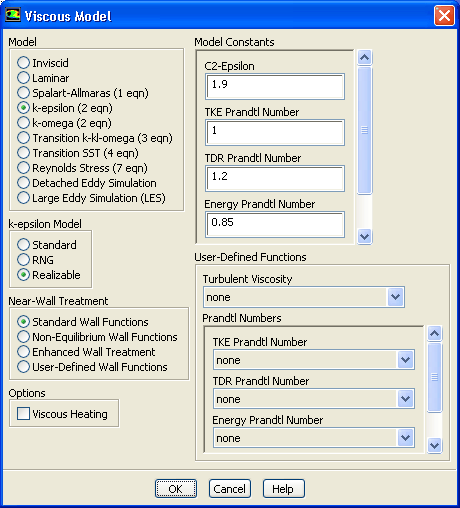Select Enhanced Wall Treatment option
Image resolution: width=460 pixels, height=508 pixels.
23,352
